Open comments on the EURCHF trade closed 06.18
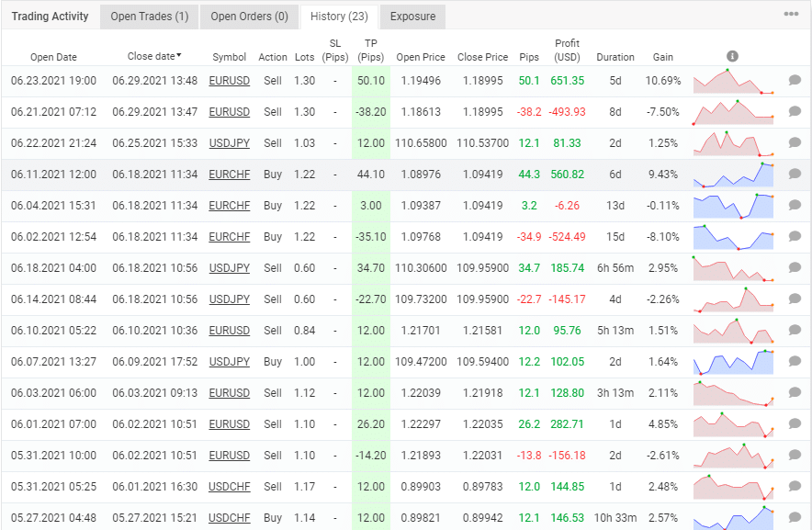This screenshot has width=812, height=530. (x=795, y=174)
